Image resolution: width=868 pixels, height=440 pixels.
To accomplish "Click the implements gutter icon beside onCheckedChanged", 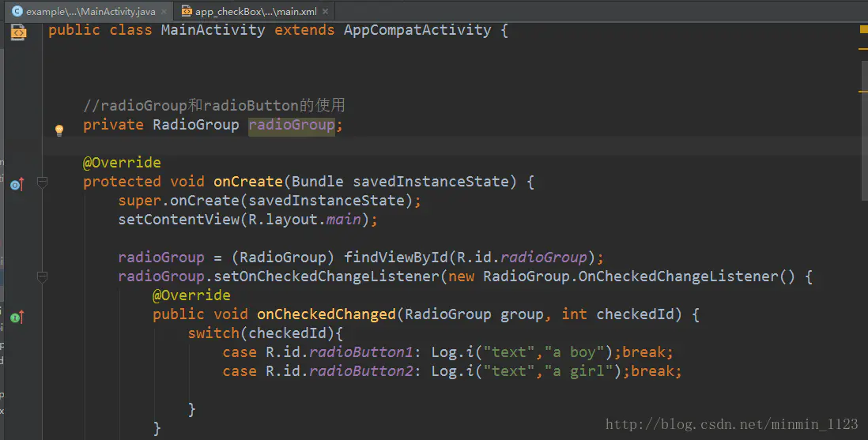I will pos(17,317).
